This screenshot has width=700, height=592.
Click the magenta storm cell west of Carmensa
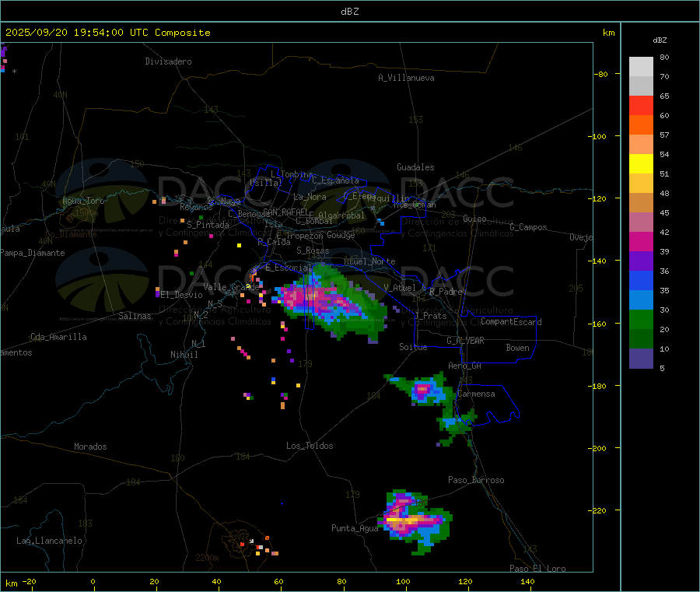click(x=422, y=391)
